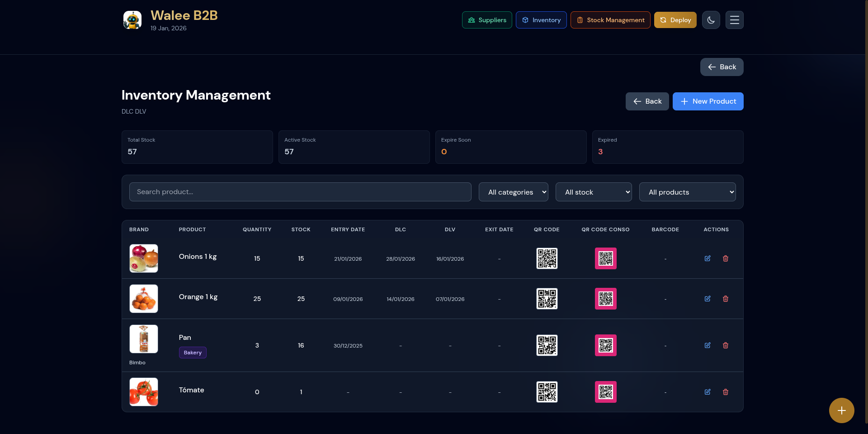Click the floating plus button bottom right
The height and width of the screenshot is (434, 868).
(841, 410)
